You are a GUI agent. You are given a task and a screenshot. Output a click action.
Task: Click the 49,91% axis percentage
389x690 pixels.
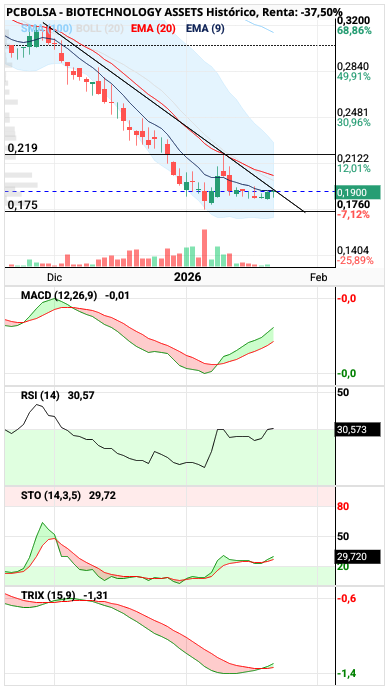point(354,77)
